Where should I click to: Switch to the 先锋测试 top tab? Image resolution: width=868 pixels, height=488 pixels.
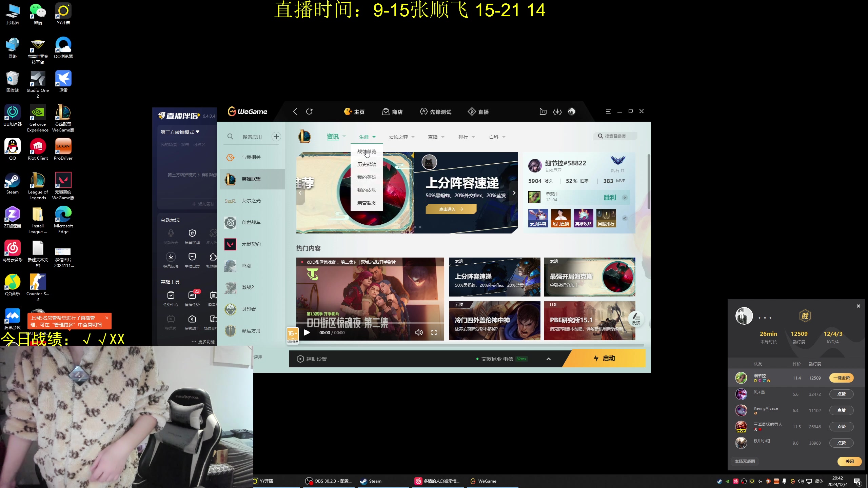436,112
